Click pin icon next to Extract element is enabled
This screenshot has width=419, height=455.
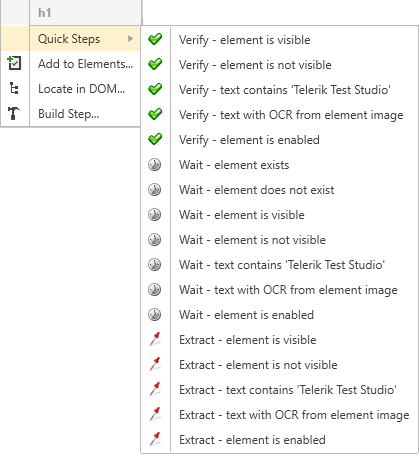point(155,439)
